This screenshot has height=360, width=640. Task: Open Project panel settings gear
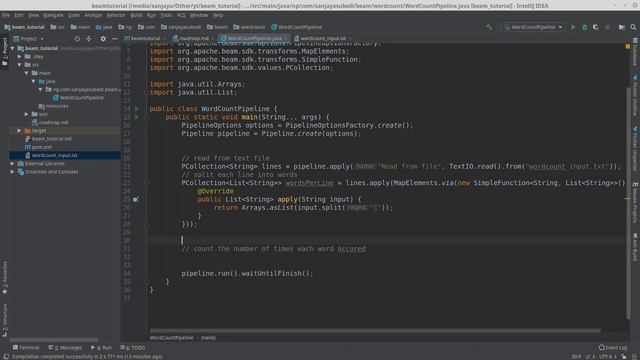click(x=103, y=38)
